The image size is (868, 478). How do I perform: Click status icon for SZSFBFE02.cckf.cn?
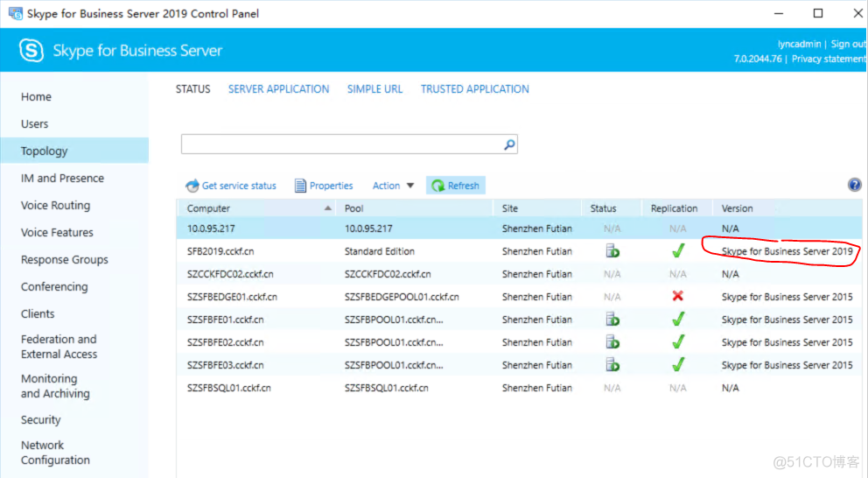[612, 341]
